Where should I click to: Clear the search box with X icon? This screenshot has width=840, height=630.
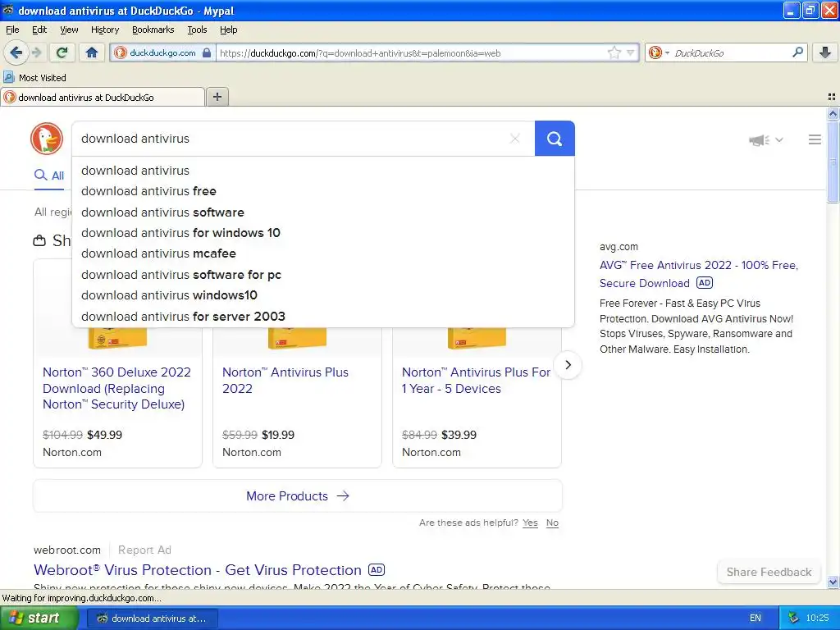pyautogui.click(x=515, y=139)
